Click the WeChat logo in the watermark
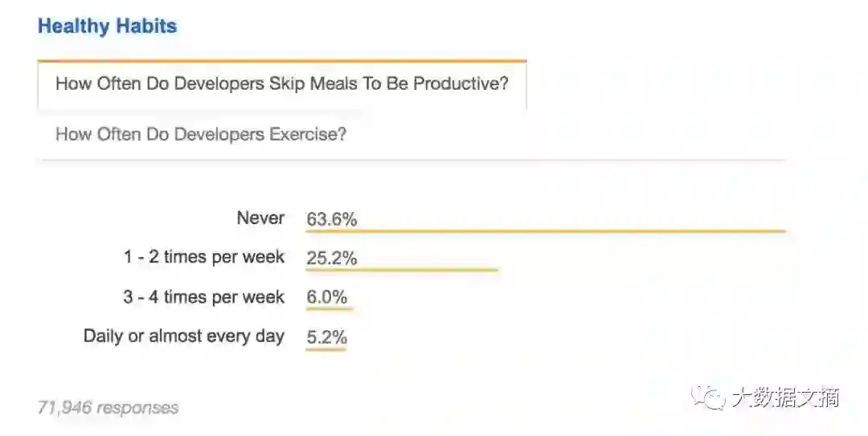 tap(710, 397)
